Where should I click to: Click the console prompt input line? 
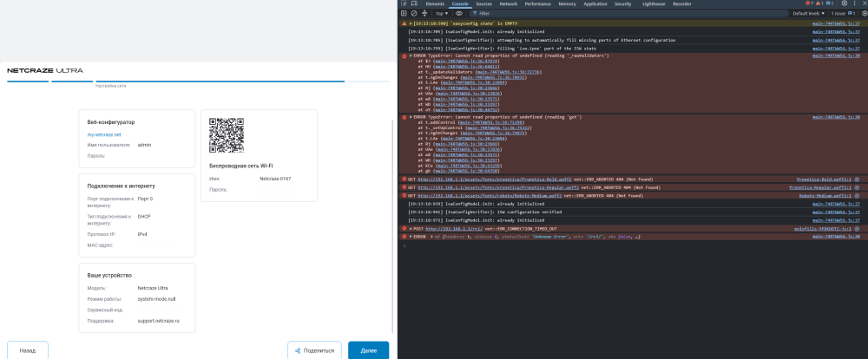634,245
